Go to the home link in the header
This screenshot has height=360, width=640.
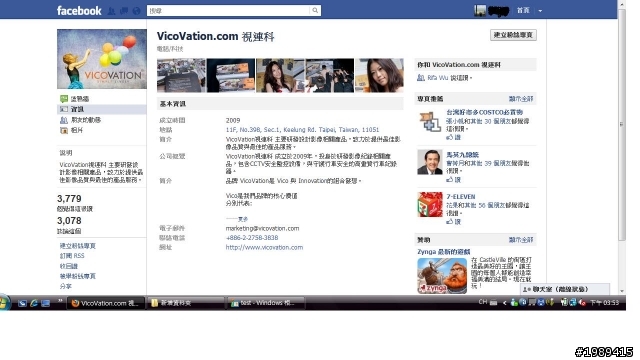[x=523, y=11]
